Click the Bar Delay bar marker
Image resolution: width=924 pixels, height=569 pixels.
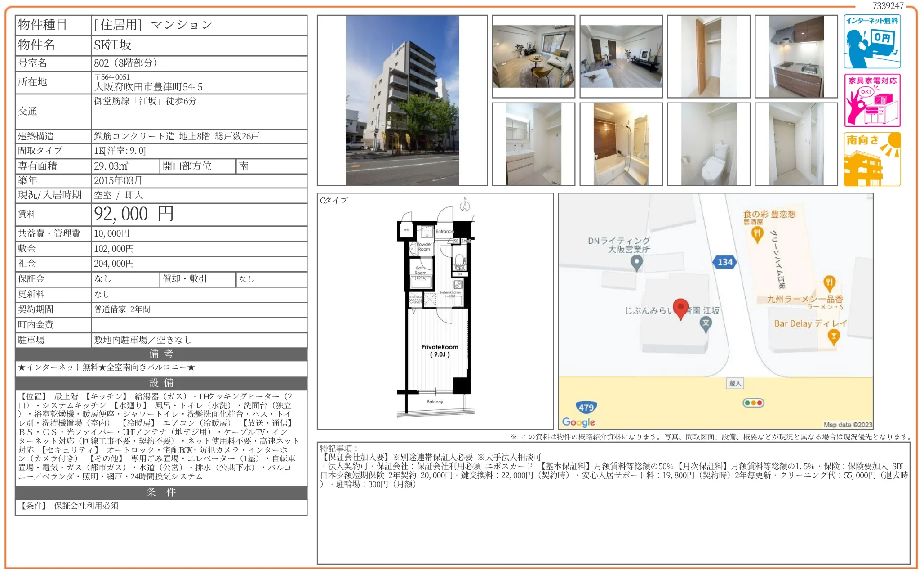click(x=833, y=336)
